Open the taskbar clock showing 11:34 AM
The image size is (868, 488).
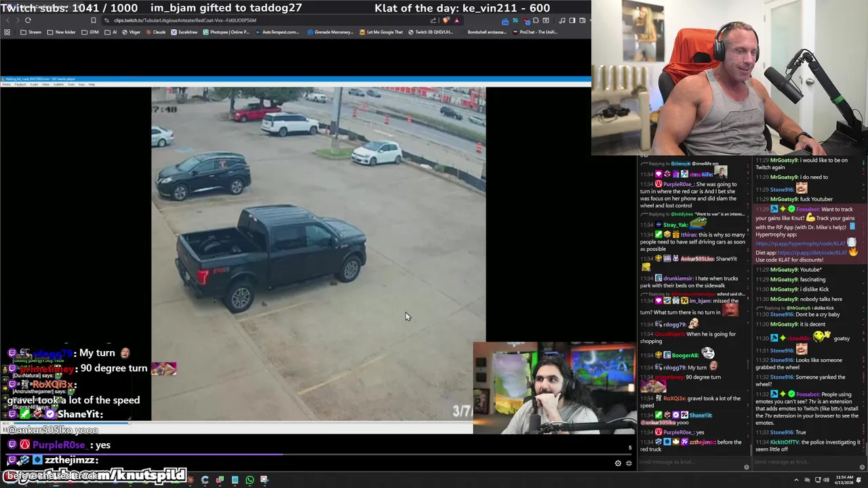(x=844, y=480)
